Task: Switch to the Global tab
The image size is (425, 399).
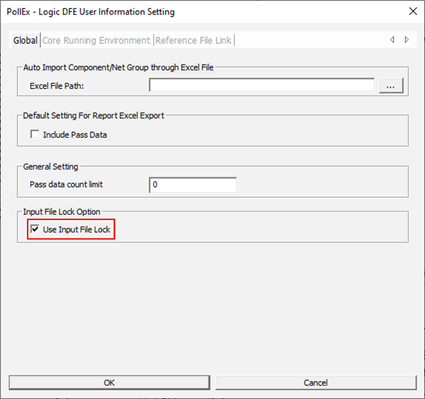Action: pos(25,40)
